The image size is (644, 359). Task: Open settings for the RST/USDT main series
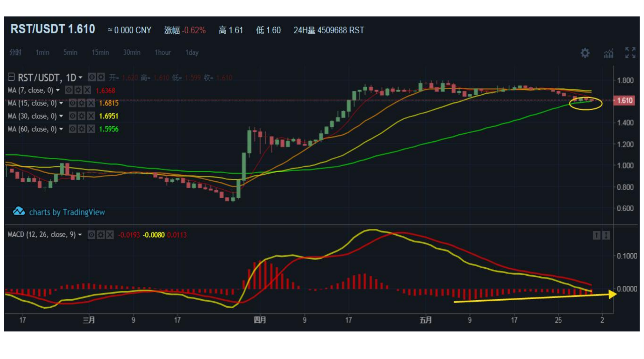point(101,77)
